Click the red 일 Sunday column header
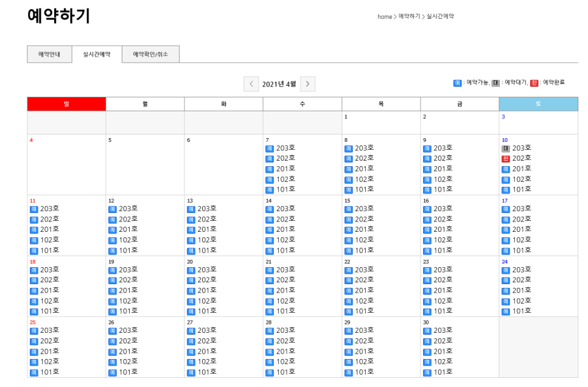This screenshot has width=588, height=387. click(x=66, y=104)
